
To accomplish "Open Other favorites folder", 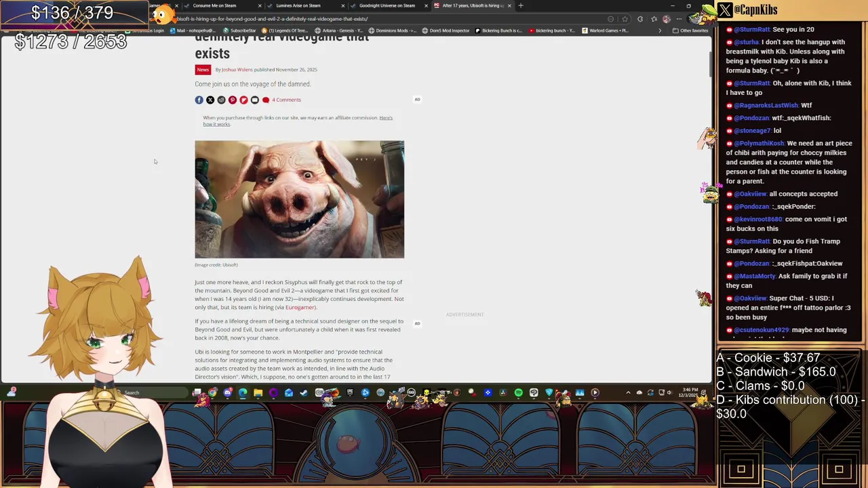I will click(x=690, y=30).
